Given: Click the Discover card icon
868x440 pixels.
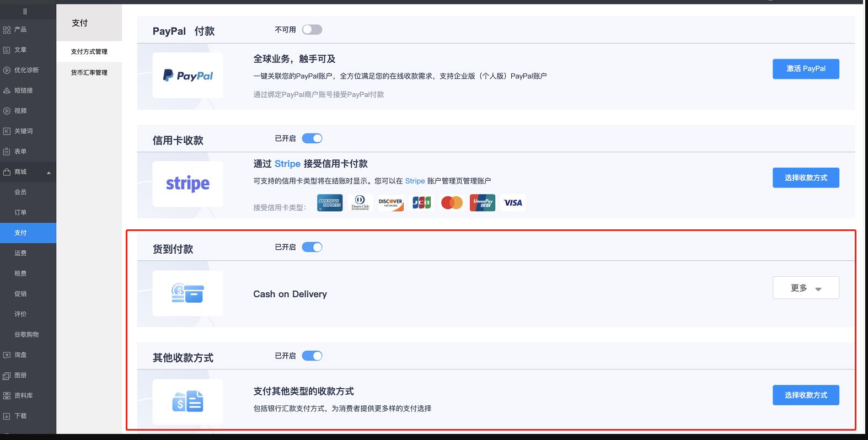Looking at the screenshot, I should point(390,203).
